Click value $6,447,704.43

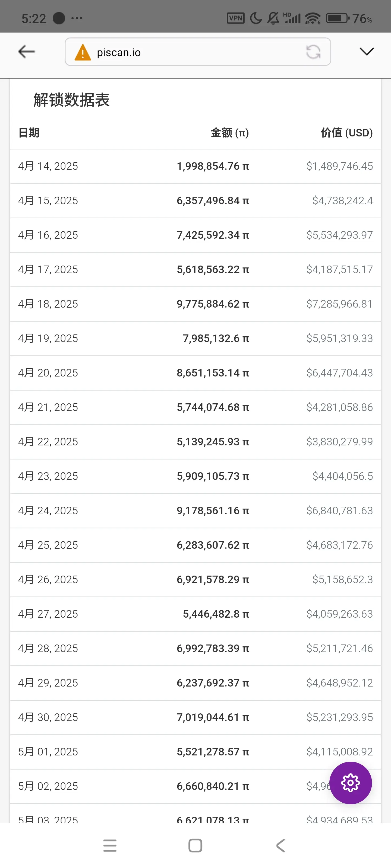(339, 373)
